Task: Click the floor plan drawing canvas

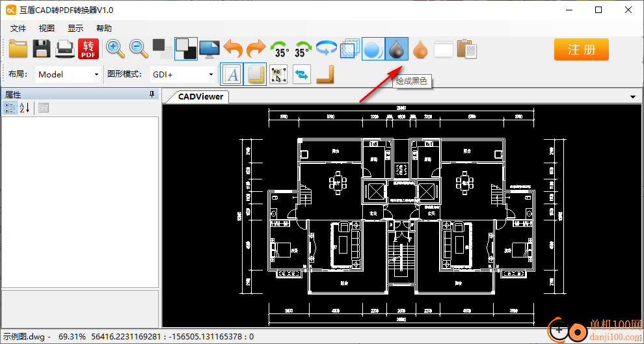Action: click(x=402, y=215)
